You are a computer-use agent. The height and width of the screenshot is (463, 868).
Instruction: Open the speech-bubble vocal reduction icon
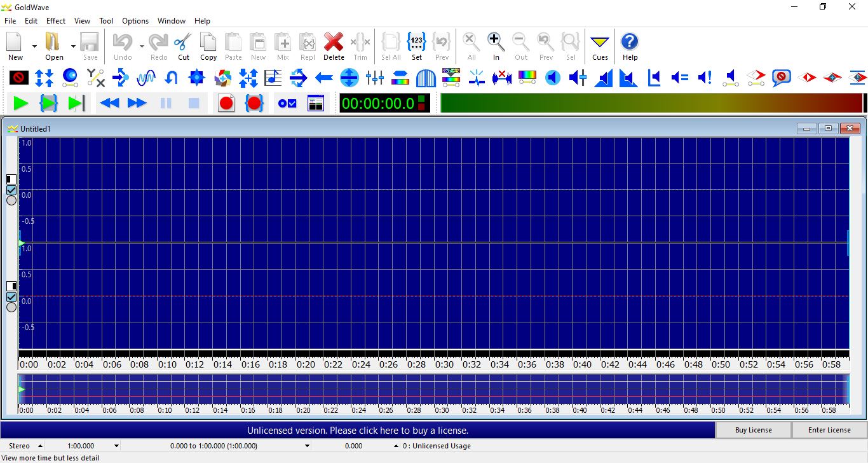pyautogui.click(x=782, y=78)
